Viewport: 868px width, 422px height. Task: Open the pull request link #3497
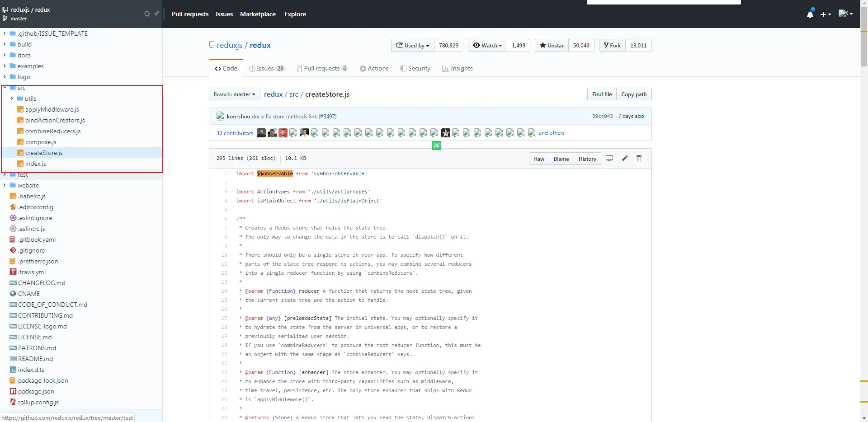tap(328, 116)
